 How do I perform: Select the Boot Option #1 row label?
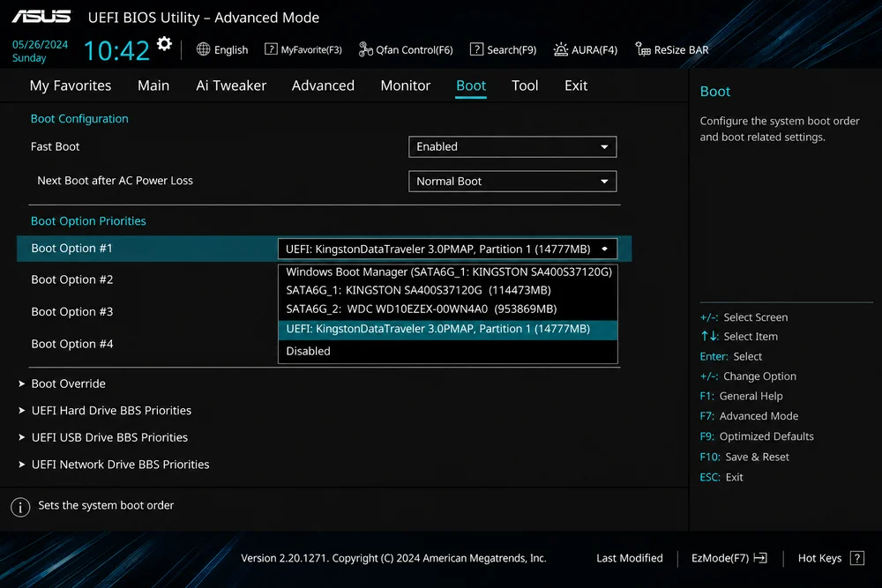point(71,248)
